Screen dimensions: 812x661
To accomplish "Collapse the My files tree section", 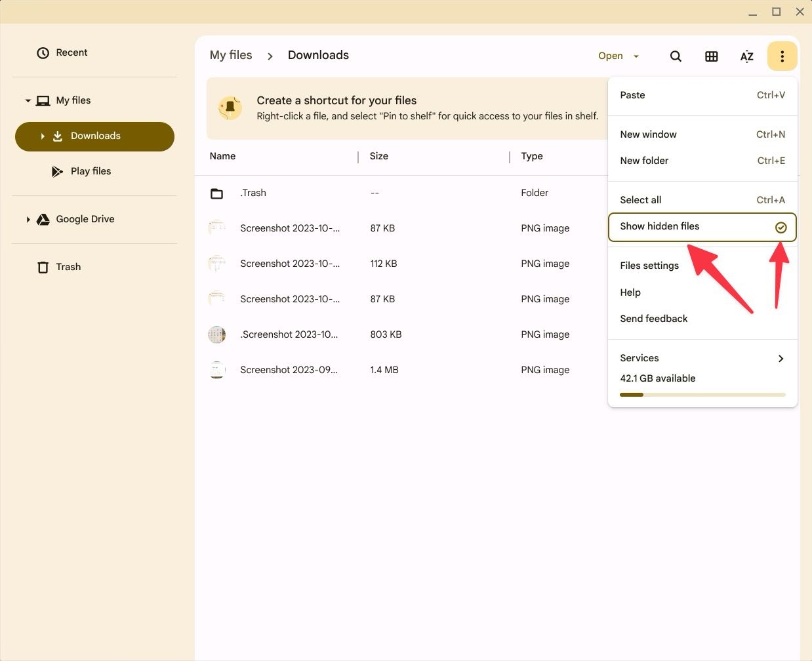I will tap(28, 100).
